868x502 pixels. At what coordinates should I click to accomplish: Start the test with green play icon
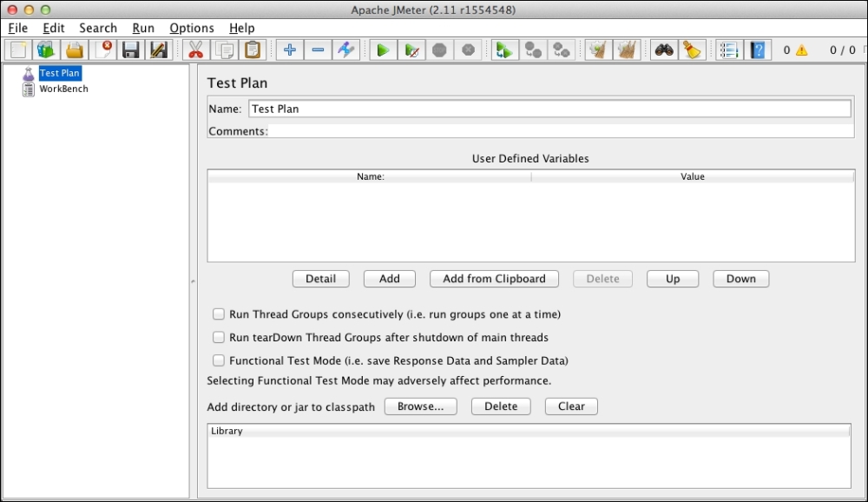coord(383,50)
